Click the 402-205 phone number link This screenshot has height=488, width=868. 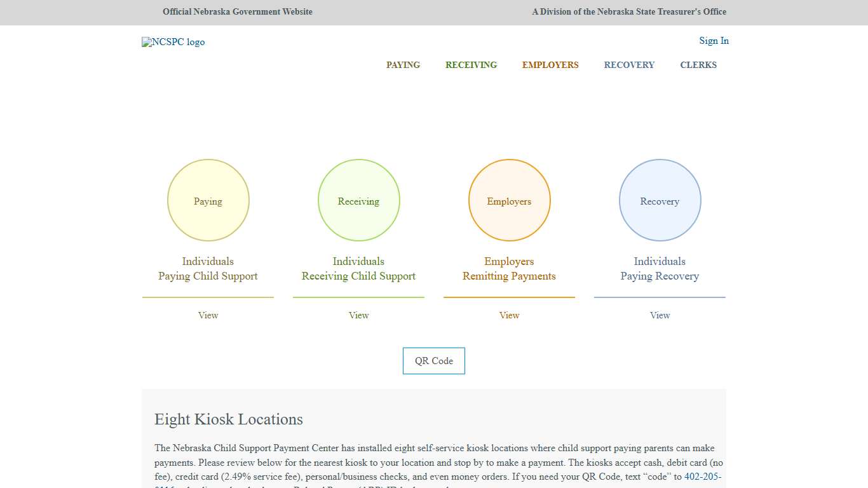(x=702, y=477)
